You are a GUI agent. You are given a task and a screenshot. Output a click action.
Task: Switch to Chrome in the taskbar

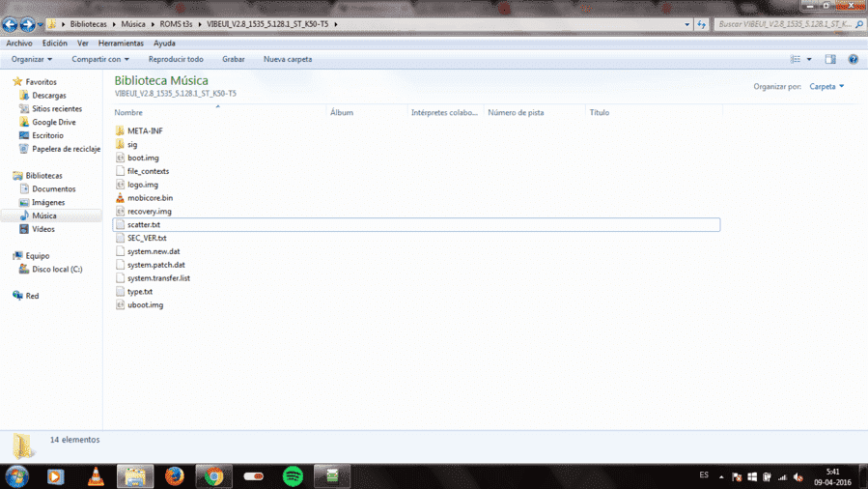(x=213, y=476)
